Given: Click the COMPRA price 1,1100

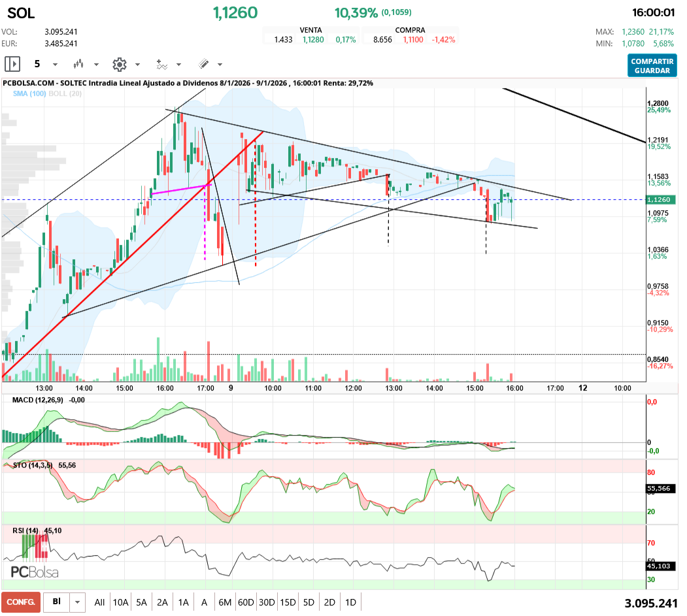Looking at the screenshot, I should click(413, 39).
